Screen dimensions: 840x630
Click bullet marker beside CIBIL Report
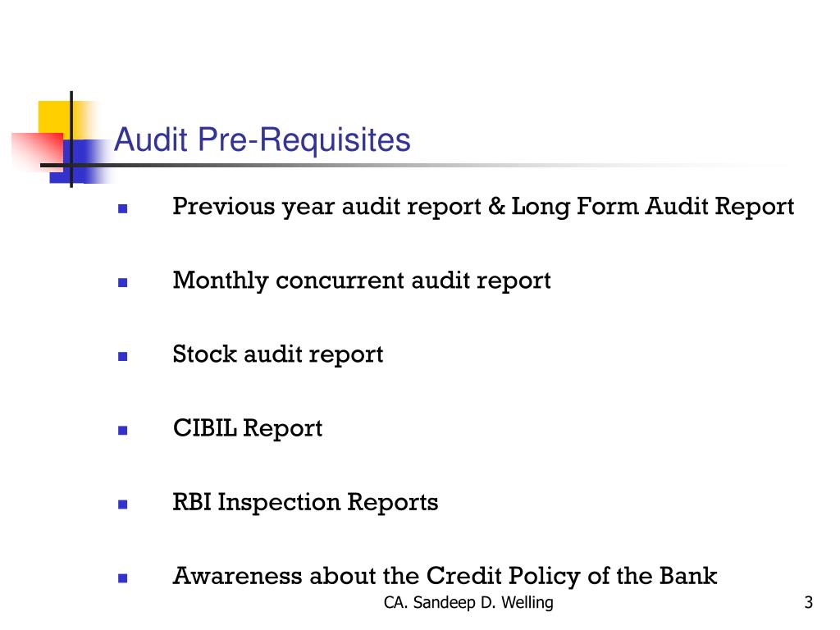(x=123, y=430)
